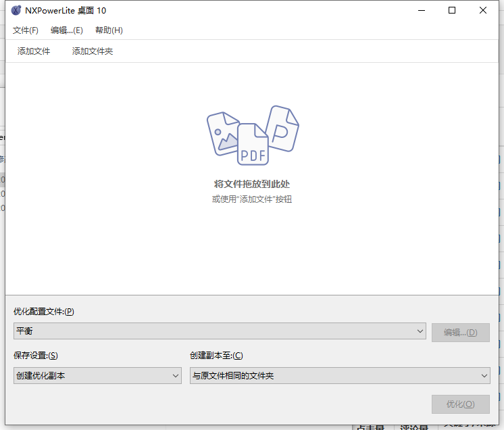Click 添加文件 in the toolbar

click(34, 51)
